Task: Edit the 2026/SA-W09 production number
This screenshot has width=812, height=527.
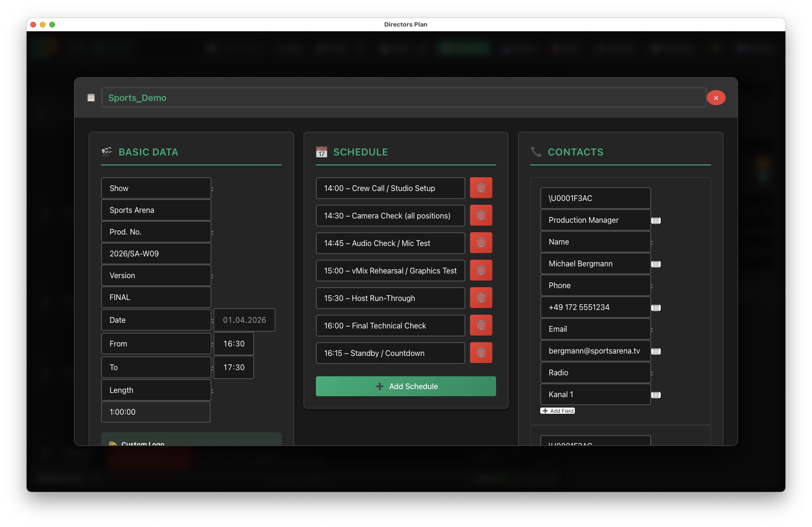Action: (156, 254)
